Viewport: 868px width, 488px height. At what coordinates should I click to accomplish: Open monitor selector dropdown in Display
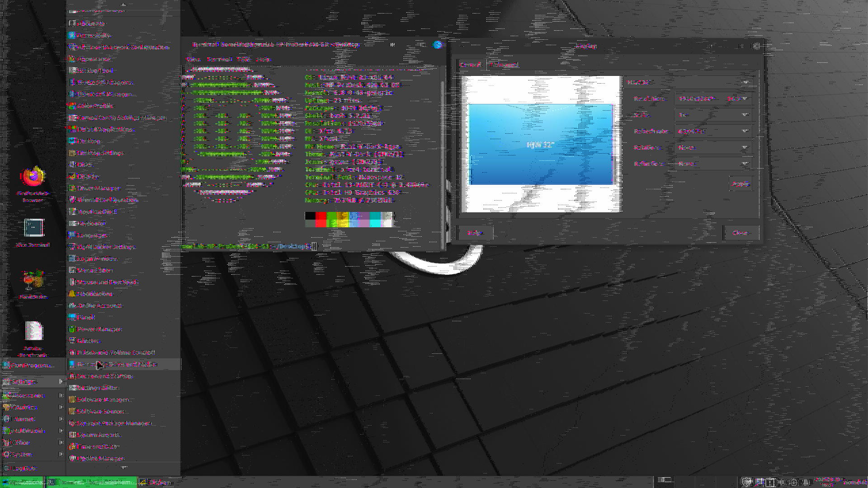(689, 82)
